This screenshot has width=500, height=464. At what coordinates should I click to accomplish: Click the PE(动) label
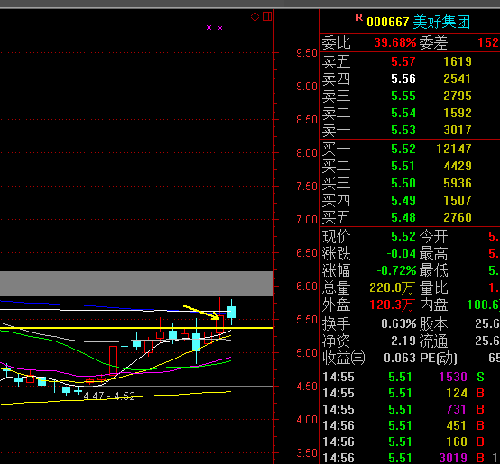(438, 358)
